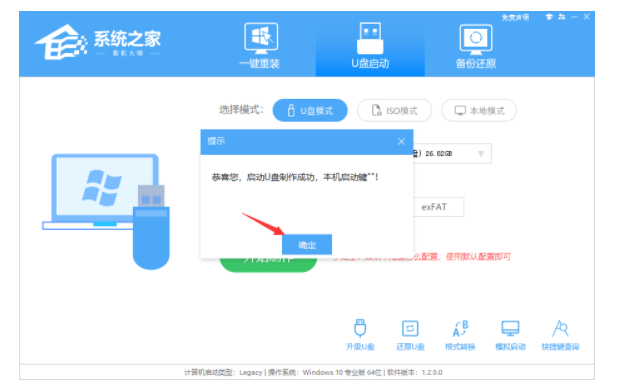Click the 系统之家 house logo
Image resolution: width=626 pixels, height=389 pixels.
61,42
